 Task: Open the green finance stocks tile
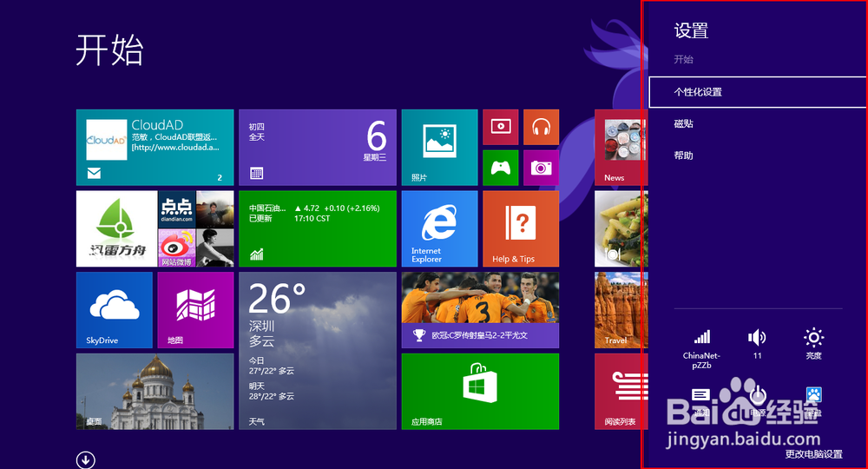pyautogui.click(x=317, y=228)
